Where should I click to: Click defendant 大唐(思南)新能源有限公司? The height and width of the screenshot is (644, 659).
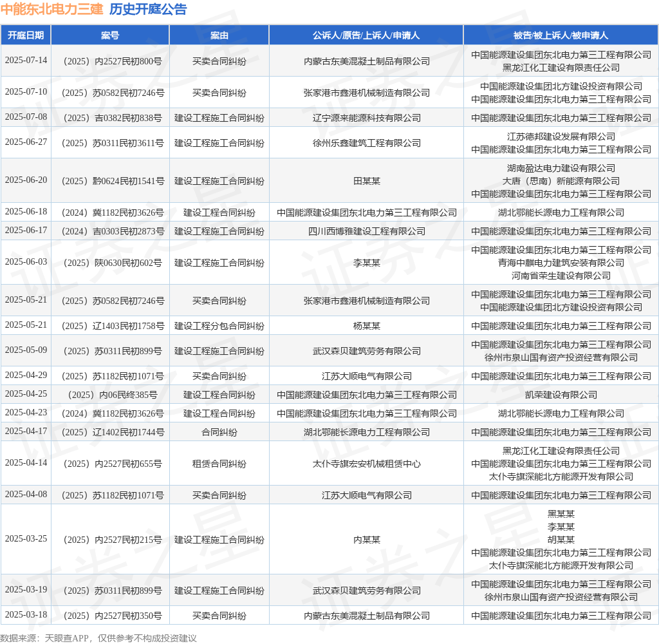[561, 182]
